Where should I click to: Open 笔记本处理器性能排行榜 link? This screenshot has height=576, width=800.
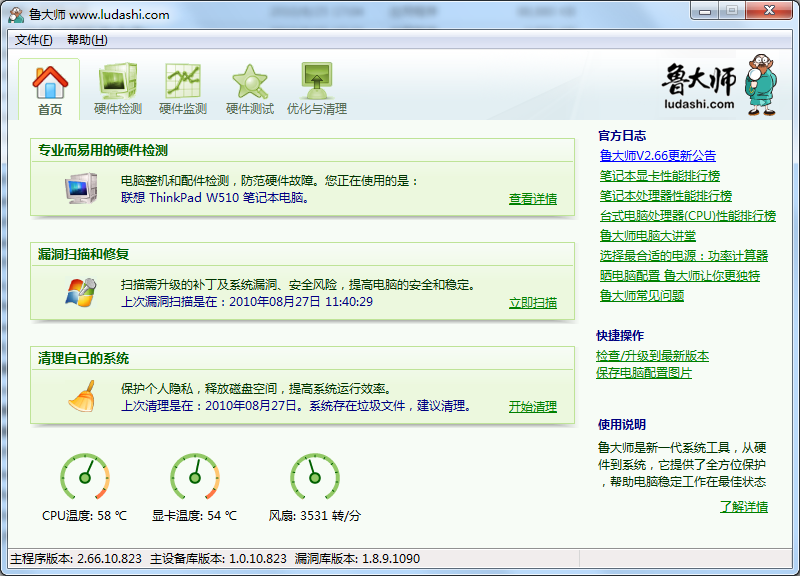click(x=666, y=196)
